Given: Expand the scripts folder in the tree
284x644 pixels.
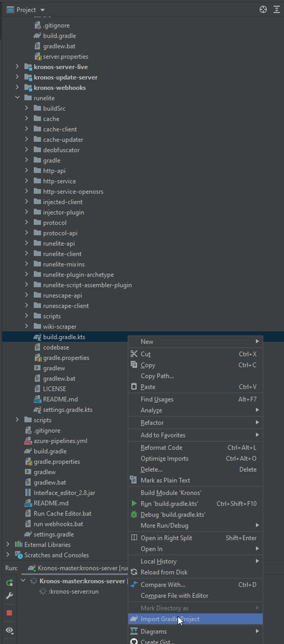Looking at the screenshot, I should click(x=17, y=420).
